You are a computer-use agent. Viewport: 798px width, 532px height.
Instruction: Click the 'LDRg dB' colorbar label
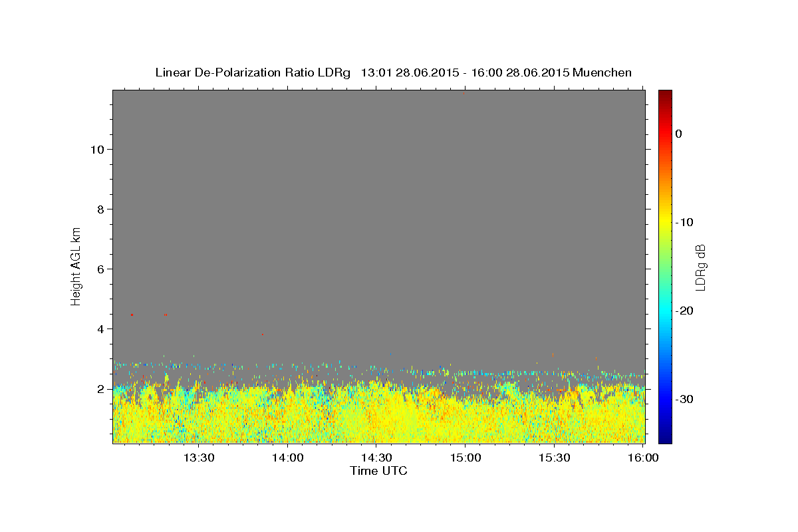pyautogui.click(x=700, y=267)
